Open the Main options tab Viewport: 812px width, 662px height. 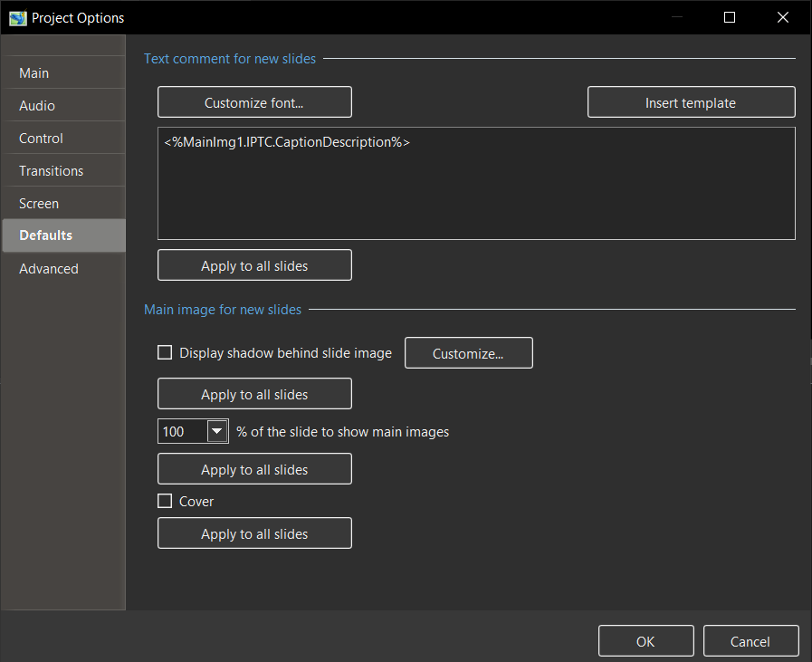point(63,73)
